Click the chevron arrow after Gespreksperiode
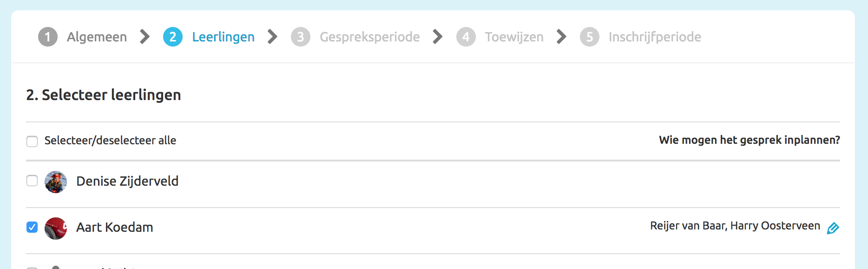 tap(438, 37)
